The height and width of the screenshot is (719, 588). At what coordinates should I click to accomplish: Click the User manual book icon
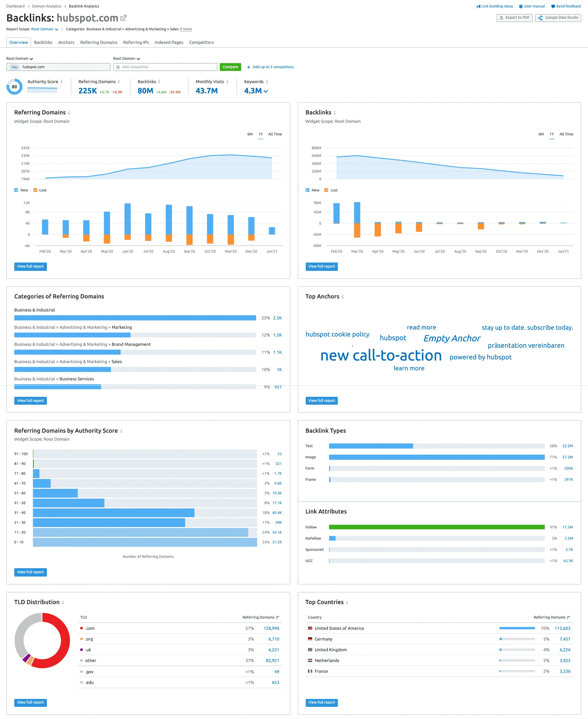[521, 6]
